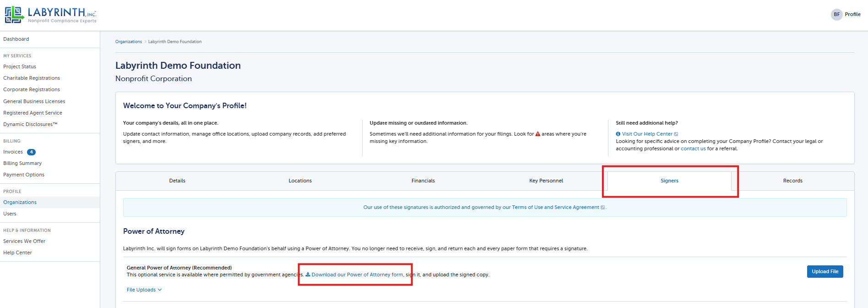
Task: Open the Financials tab
Action: point(423,181)
